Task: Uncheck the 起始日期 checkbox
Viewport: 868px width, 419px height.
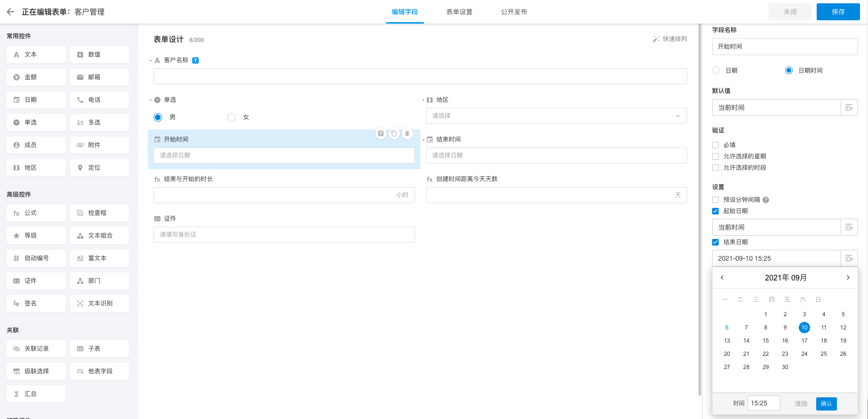Action: coord(715,211)
